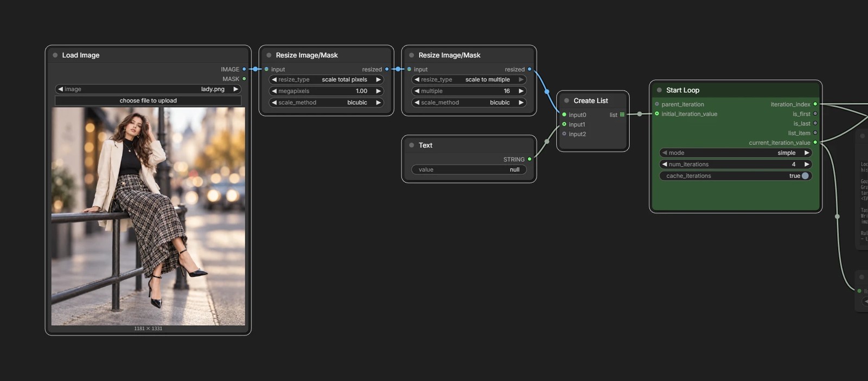Click the STRING output socket of Text node
This screenshot has width=868, height=381.
pyautogui.click(x=529, y=160)
